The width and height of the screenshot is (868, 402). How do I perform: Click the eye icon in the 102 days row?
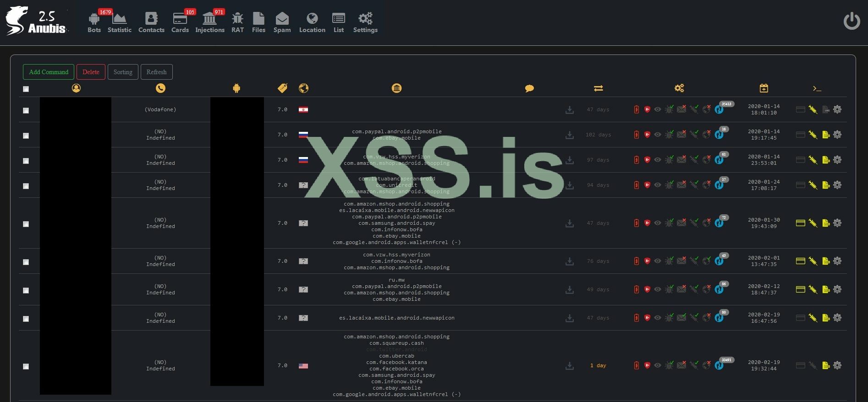[658, 135]
